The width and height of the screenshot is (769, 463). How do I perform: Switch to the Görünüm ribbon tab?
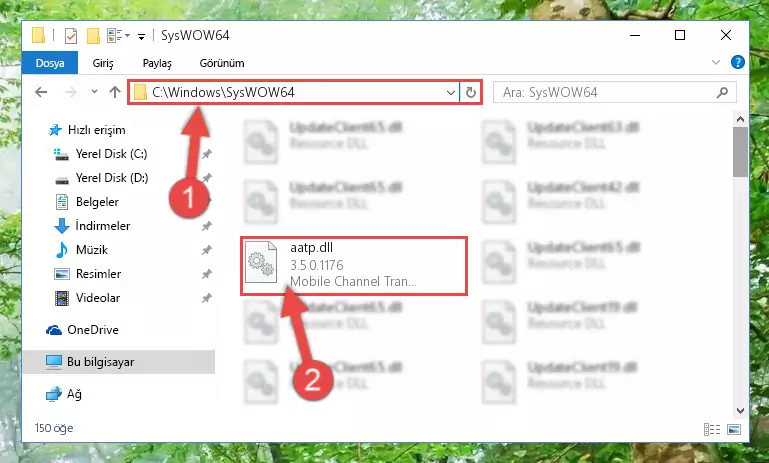click(222, 63)
